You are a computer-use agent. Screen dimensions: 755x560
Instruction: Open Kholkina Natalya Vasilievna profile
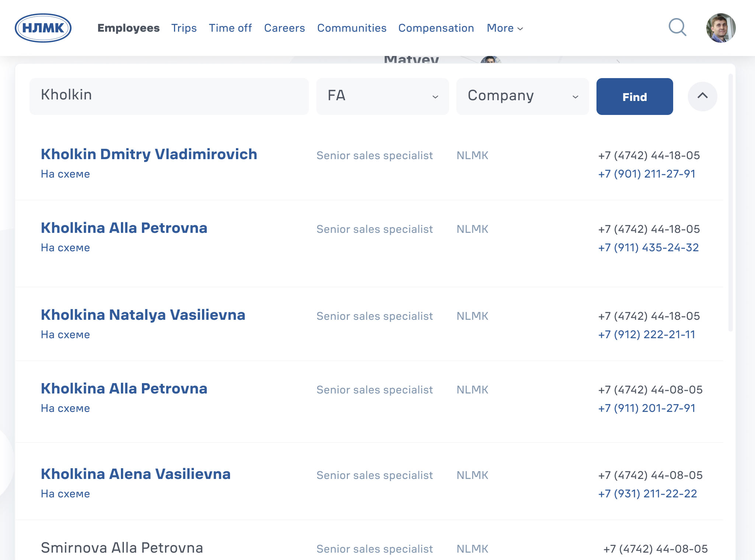coord(143,315)
